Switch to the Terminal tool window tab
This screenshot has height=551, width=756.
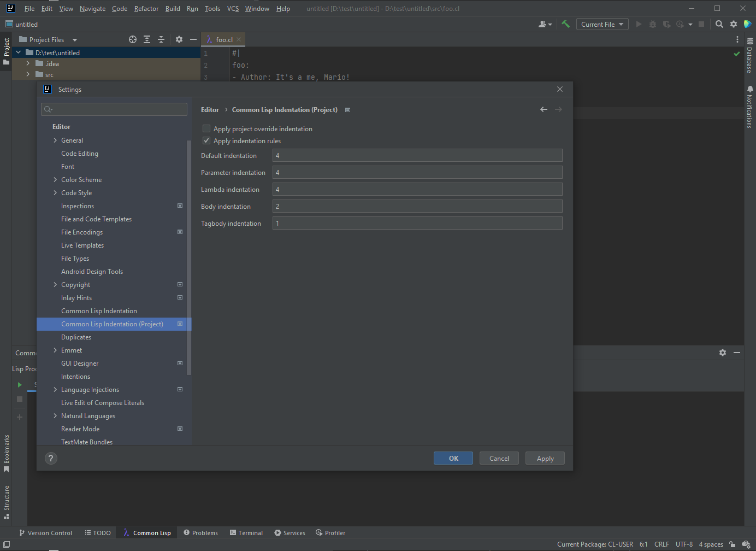tap(246, 533)
